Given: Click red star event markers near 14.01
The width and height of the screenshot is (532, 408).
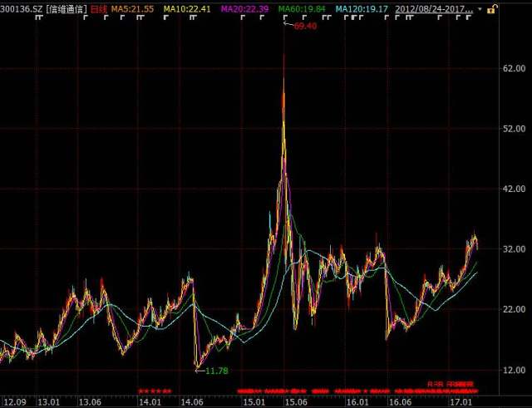Looking at the screenshot, I should coord(155,390).
